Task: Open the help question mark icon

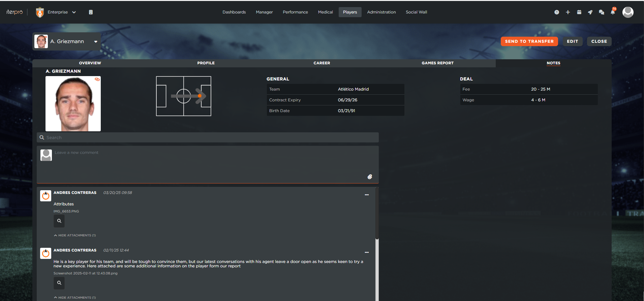Action: click(556, 12)
